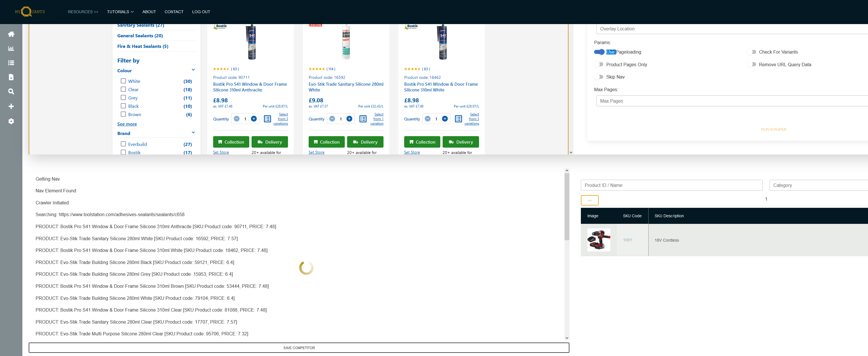Image resolution: width=868 pixels, height=356 pixels.
Task: Click list icon for Bostik White variations
Action: coord(459,119)
